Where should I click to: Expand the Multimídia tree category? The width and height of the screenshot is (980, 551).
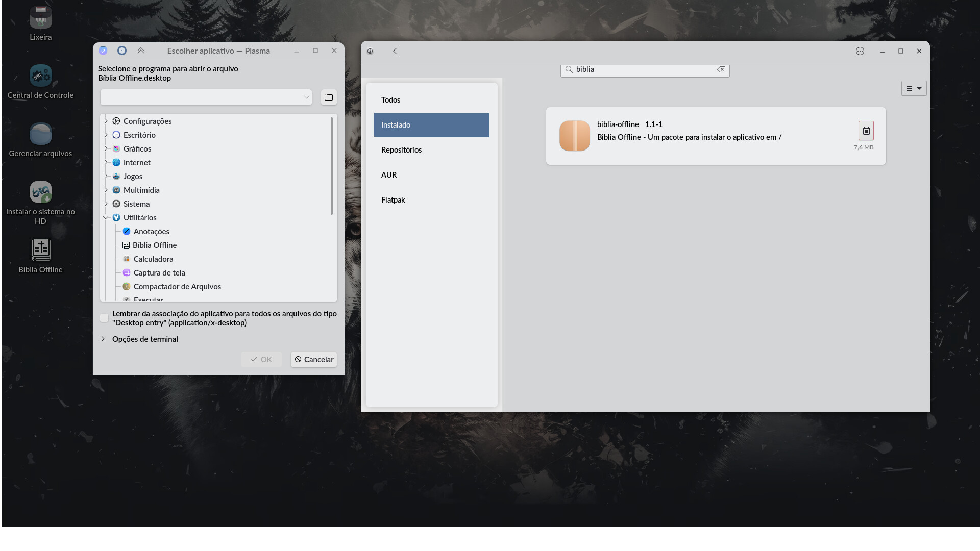click(106, 190)
